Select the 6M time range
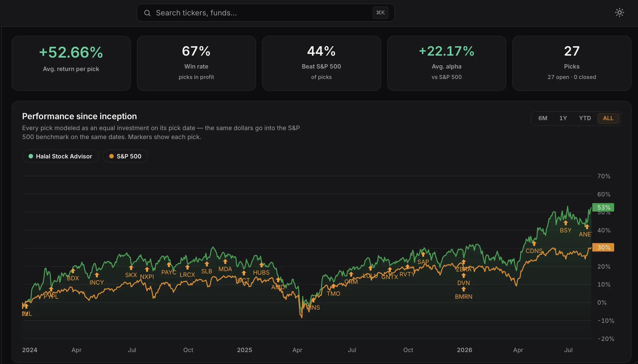The image size is (638, 364). point(542,118)
